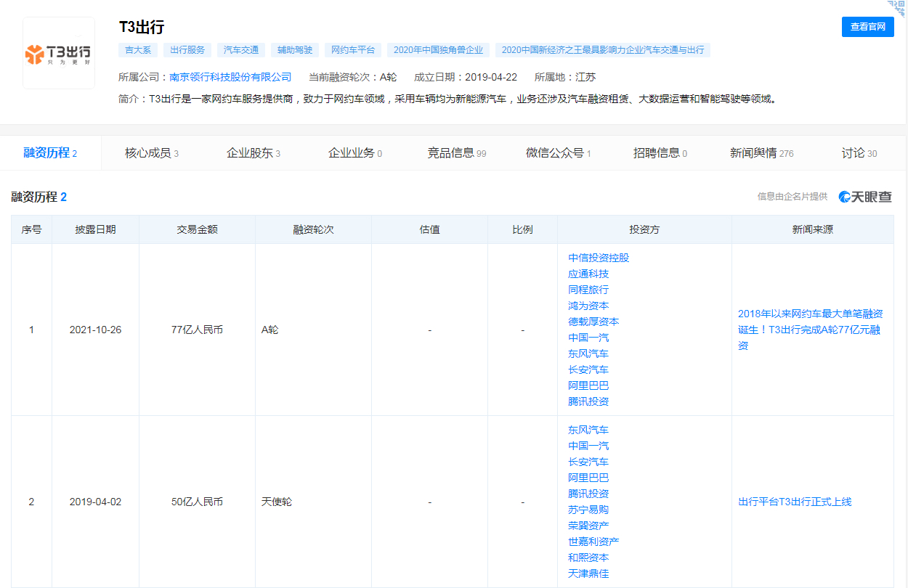Select the 汽车交通 tag

coord(241,50)
